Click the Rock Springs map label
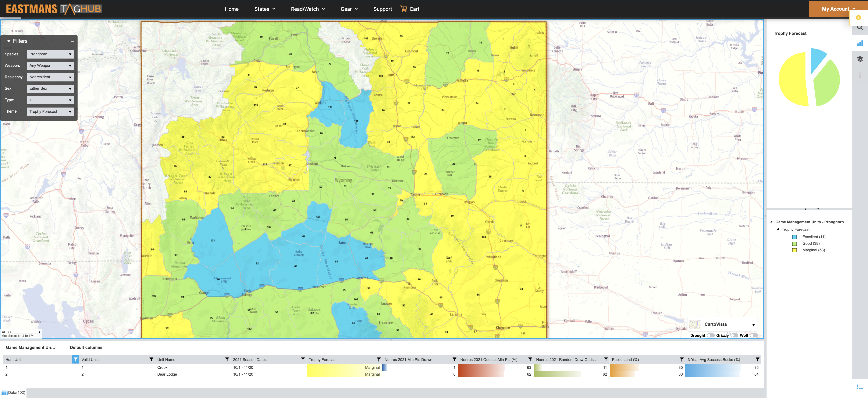 click(247, 293)
